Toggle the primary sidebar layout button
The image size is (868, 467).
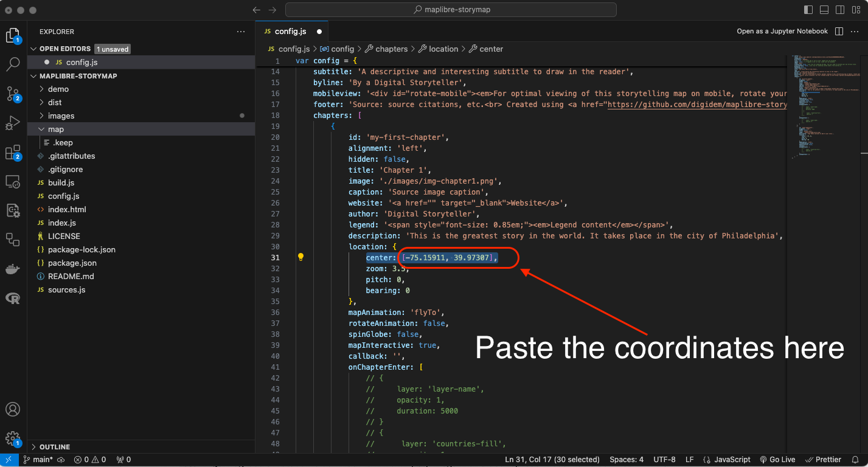pos(808,10)
